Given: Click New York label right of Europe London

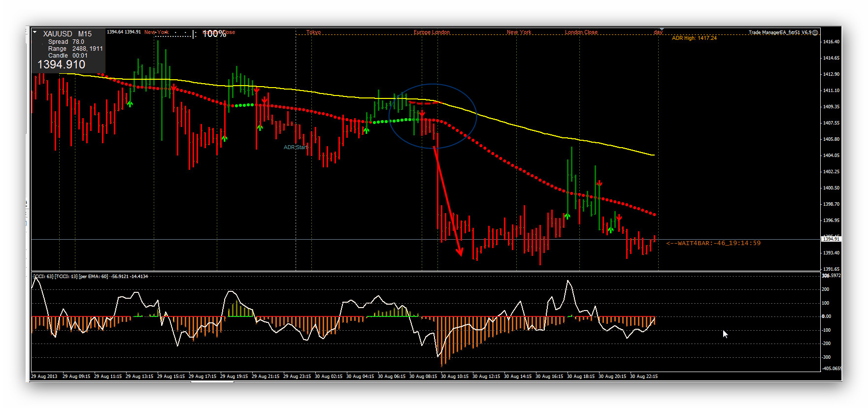Looking at the screenshot, I should (x=519, y=32).
